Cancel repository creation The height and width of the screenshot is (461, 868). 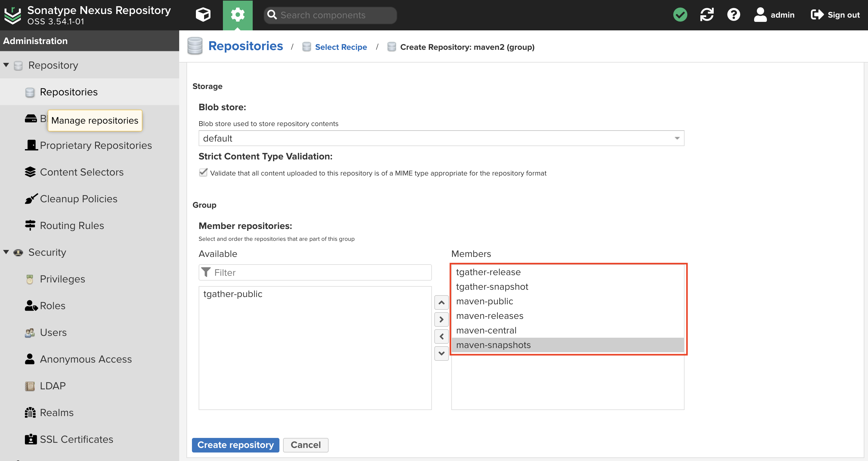(305, 445)
